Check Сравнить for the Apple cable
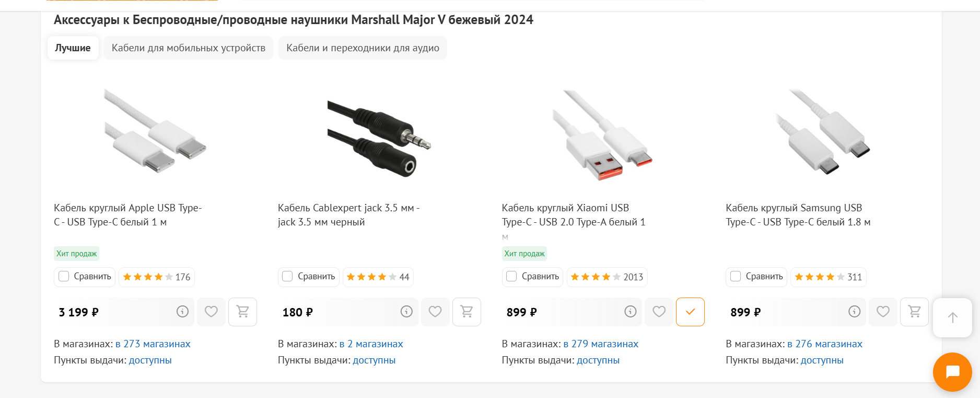The image size is (980, 398). [64, 276]
